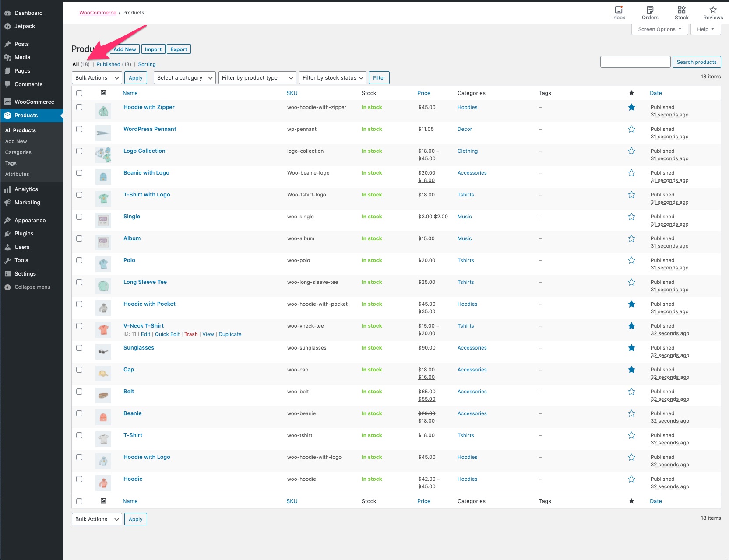Sort table by Price column header
Screen dimensions: 729x560
click(x=424, y=93)
